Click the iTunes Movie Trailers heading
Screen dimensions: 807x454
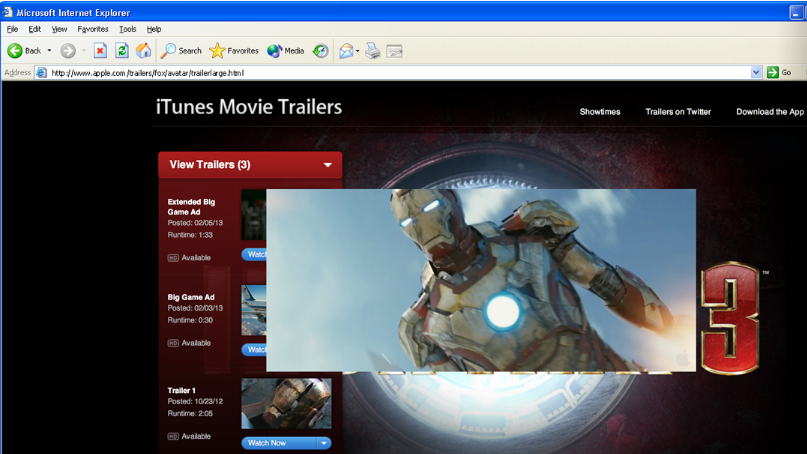pos(249,107)
